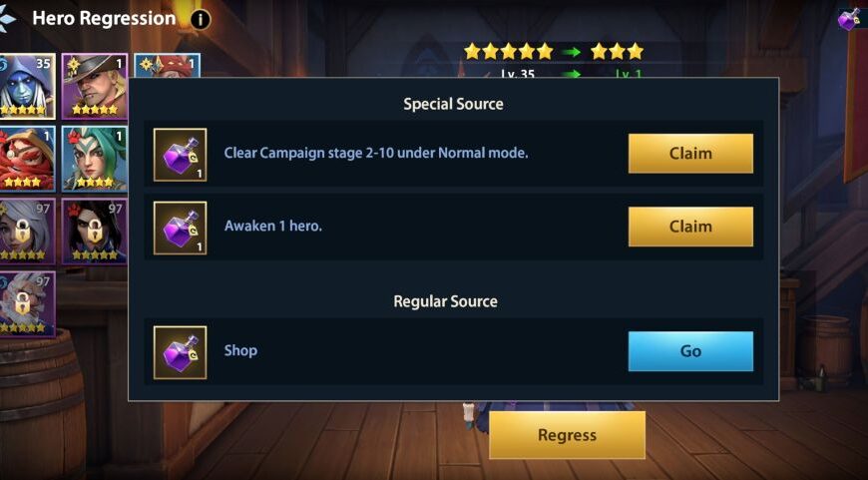
Task: Tap the Clear Campaign stage 2-10 description
Action: tap(376, 153)
